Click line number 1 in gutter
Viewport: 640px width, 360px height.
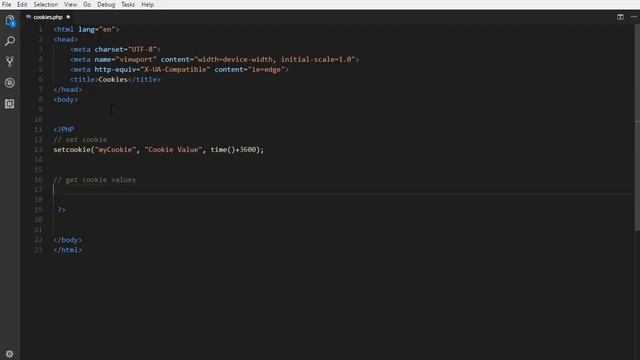tap(40, 29)
